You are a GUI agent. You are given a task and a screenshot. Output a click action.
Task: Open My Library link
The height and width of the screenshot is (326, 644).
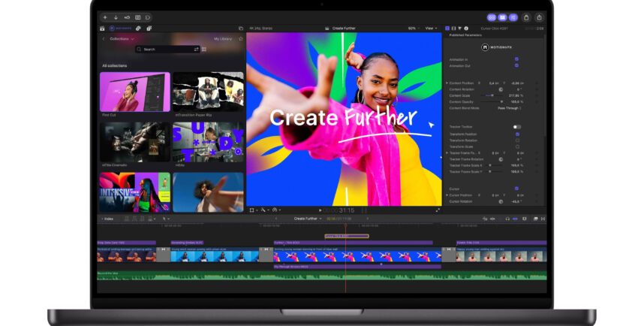click(x=223, y=39)
